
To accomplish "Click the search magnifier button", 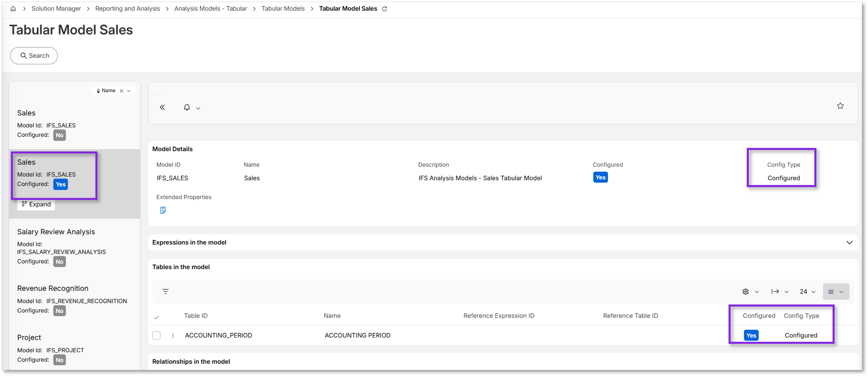I will (34, 56).
